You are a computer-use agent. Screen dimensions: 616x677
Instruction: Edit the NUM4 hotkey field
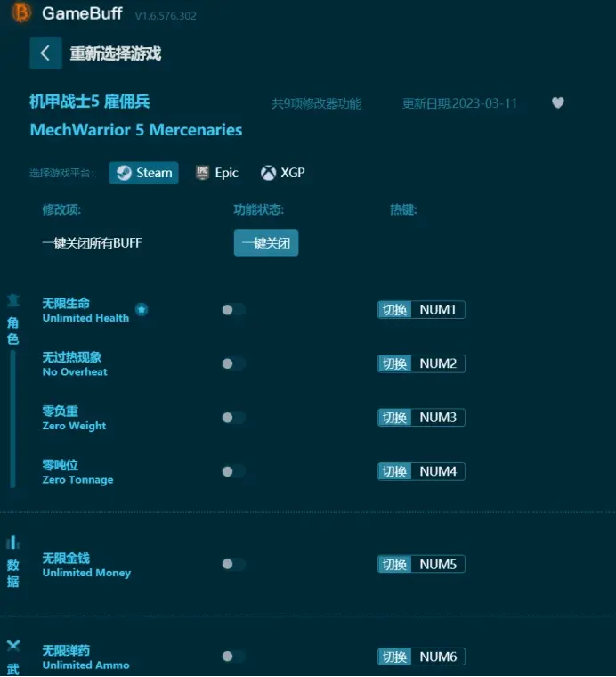click(438, 471)
